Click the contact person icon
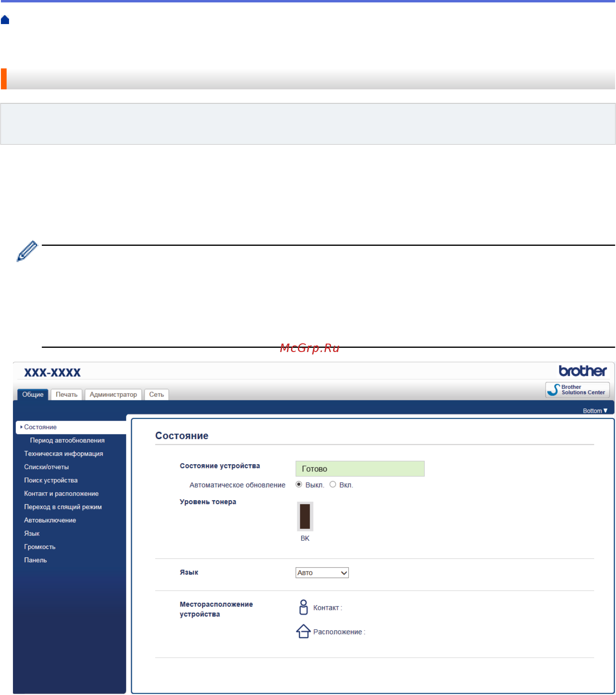The image size is (616, 695). tap(303, 607)
